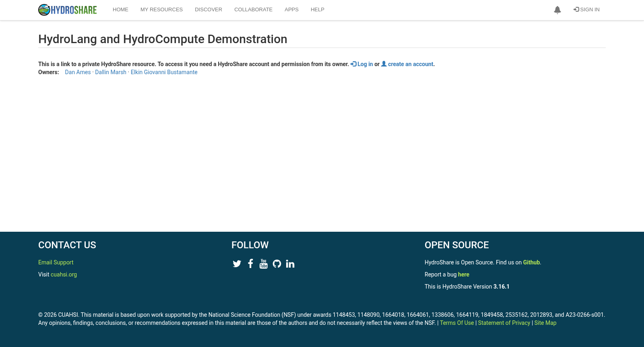Click Sign In in the top bar
Screen dimensions: 644x347
586,10
